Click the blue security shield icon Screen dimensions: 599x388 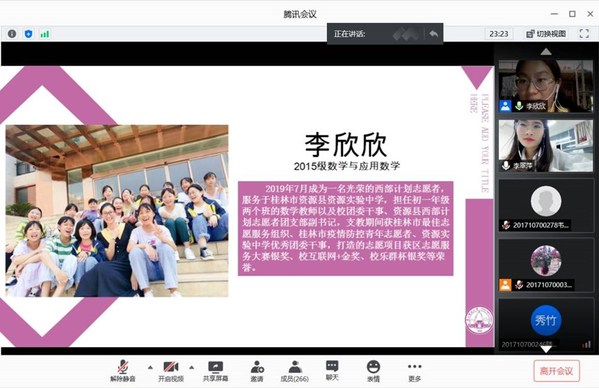coord(28,34)
